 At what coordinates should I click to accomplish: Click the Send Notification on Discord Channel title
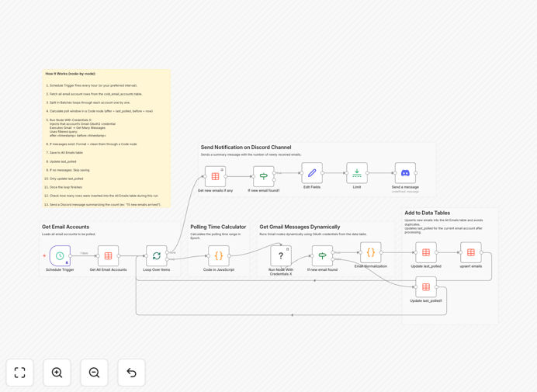[x=246, y=147]
